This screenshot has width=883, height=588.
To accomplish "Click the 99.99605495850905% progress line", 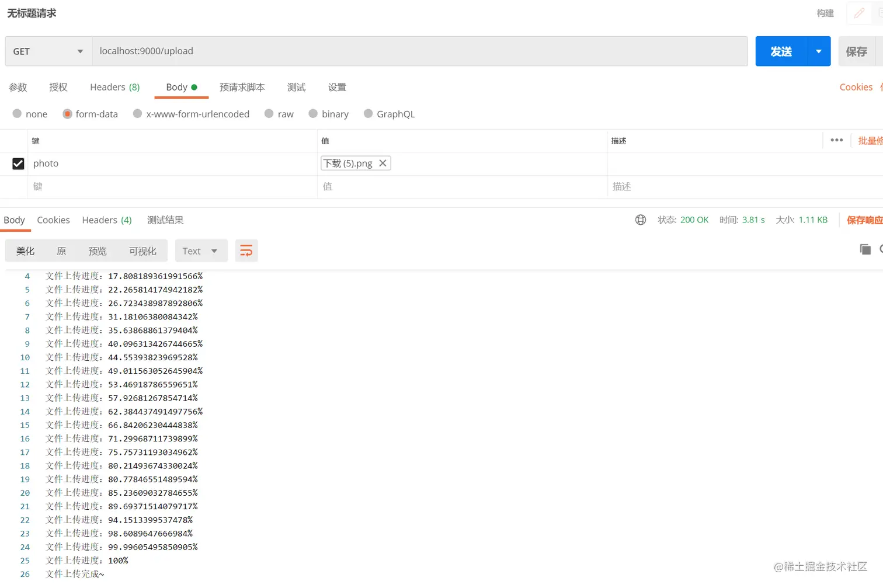I will pyautogui.click(x=122, y=547).
